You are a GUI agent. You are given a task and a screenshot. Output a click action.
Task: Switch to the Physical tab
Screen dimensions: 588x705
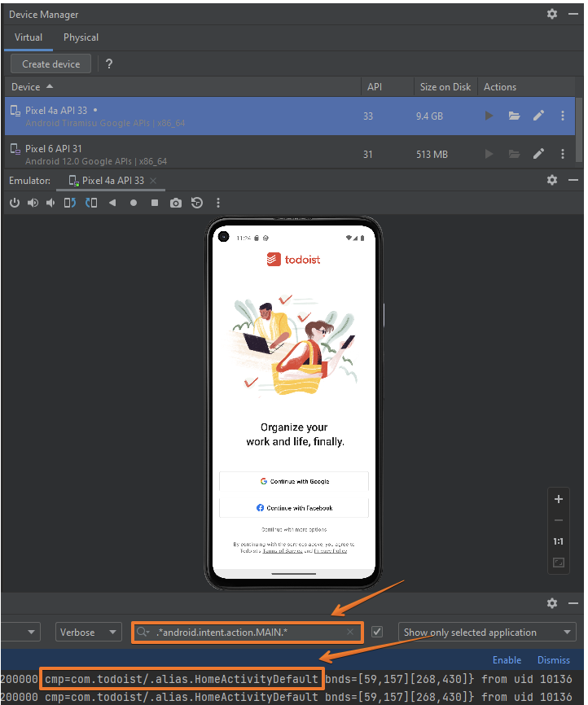[x=81, y=37]
